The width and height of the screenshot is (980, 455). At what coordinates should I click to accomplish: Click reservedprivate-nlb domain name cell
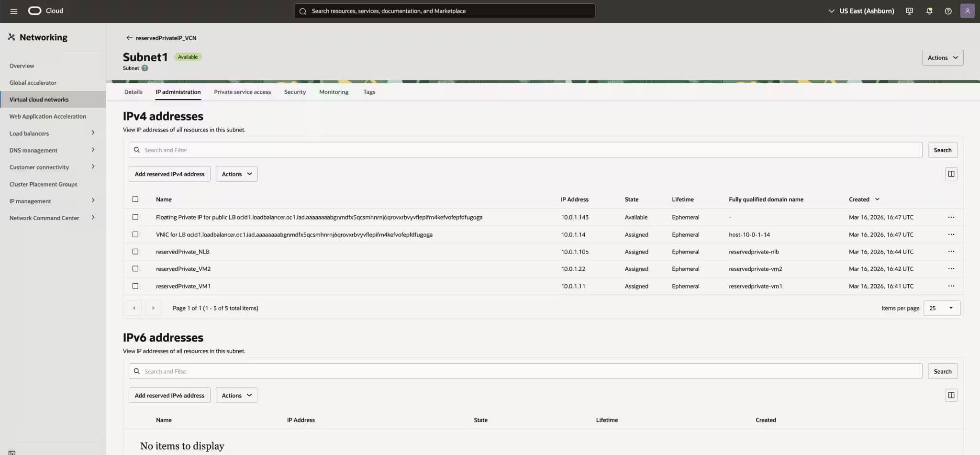pyautogui.click(x=754, y=252)
